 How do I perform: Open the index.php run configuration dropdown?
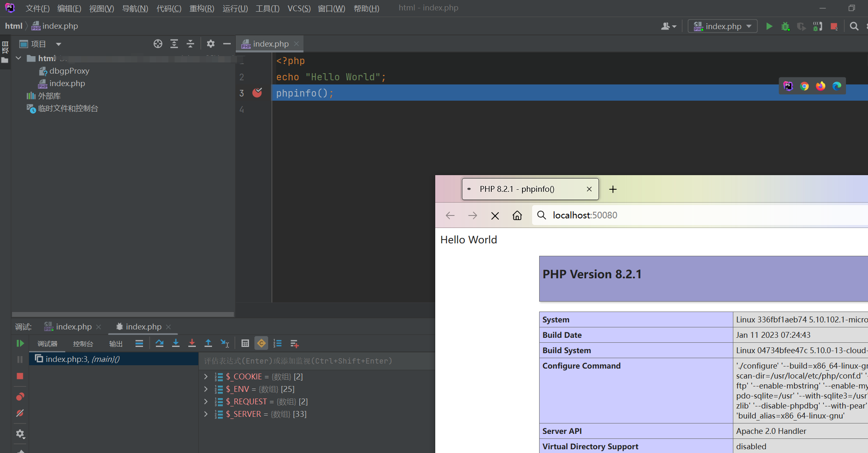(x=723, y=26)
